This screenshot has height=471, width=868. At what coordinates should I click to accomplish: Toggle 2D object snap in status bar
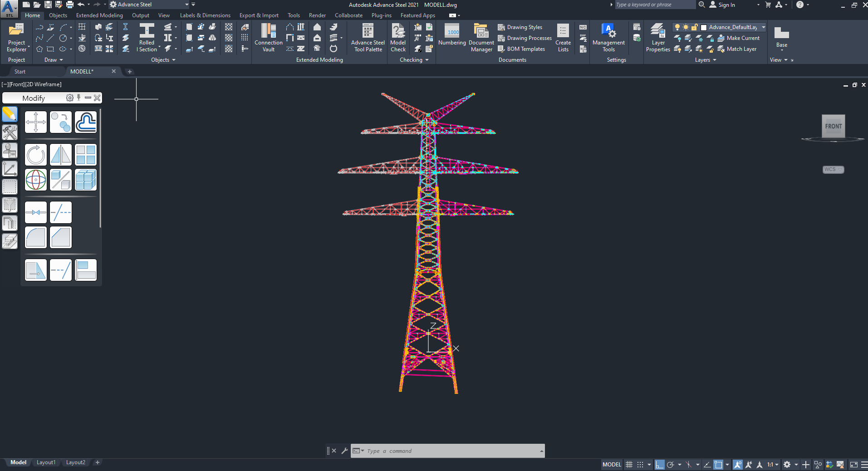[718, 464]
